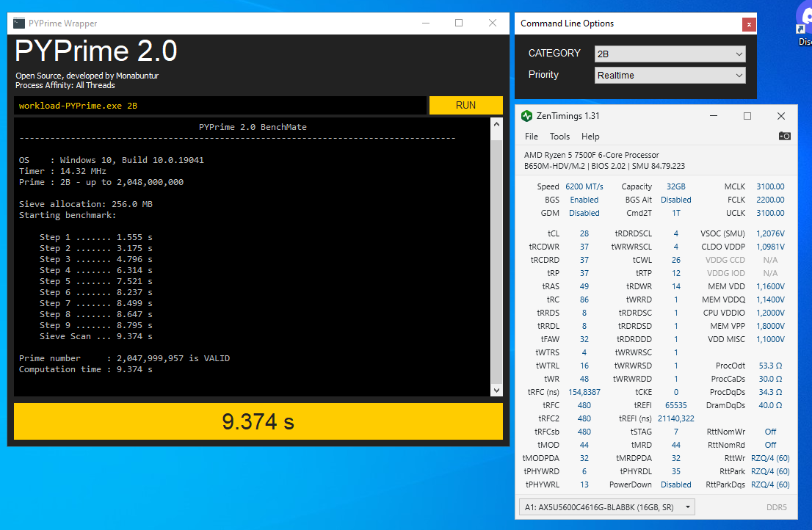Click the ZenTimings green app logo icon
812x530 pixels.
(x=526, y=116)
